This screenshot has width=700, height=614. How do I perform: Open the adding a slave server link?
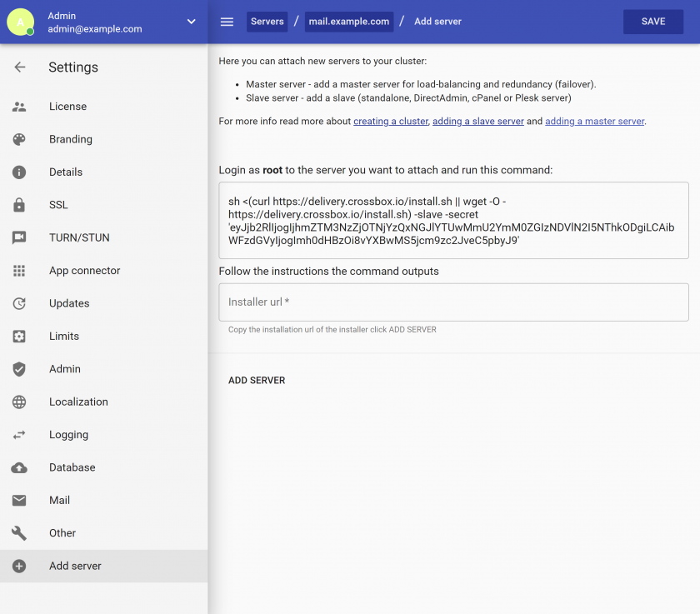(x=478, y=122)
